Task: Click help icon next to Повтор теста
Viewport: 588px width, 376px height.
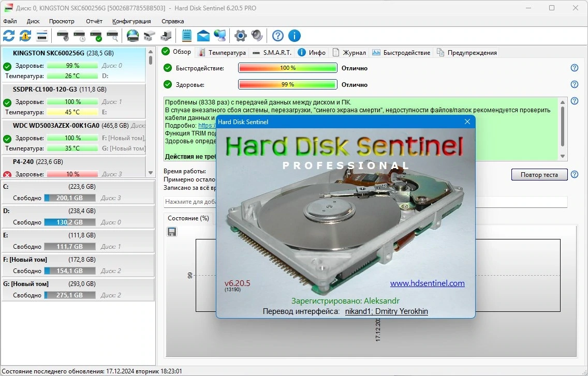Action: (x=575, y=174)
